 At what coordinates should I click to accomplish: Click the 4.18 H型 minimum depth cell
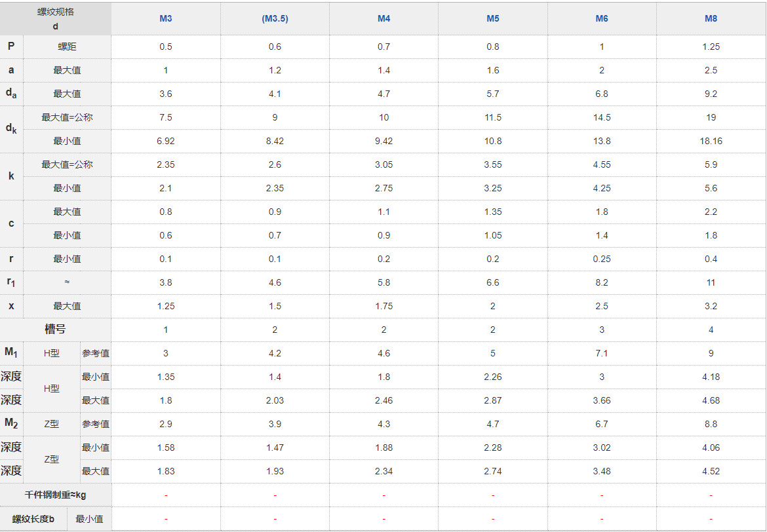point(711,377)
